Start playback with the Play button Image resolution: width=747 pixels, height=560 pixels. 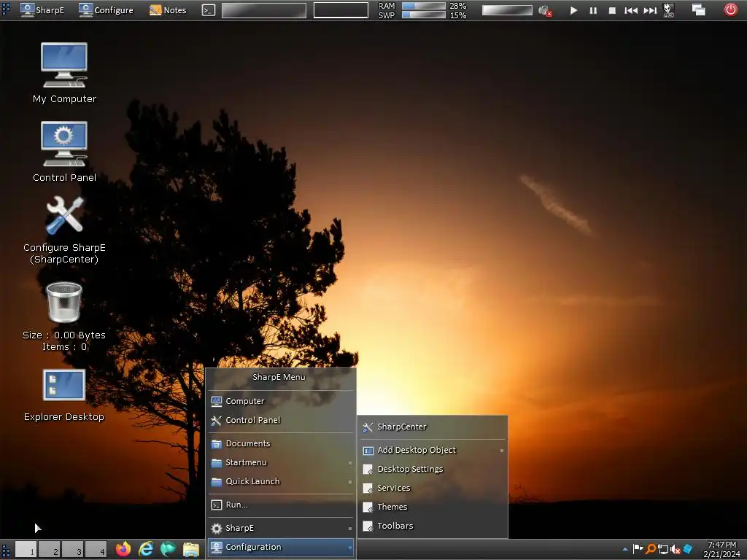tap(573, 10)
